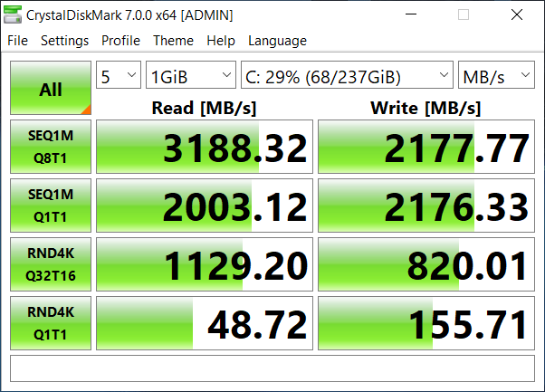Image resolution: width=545 pixels, height=392 pixels.
Task: Open the Theme menu
Action: [x=173, y=41]
